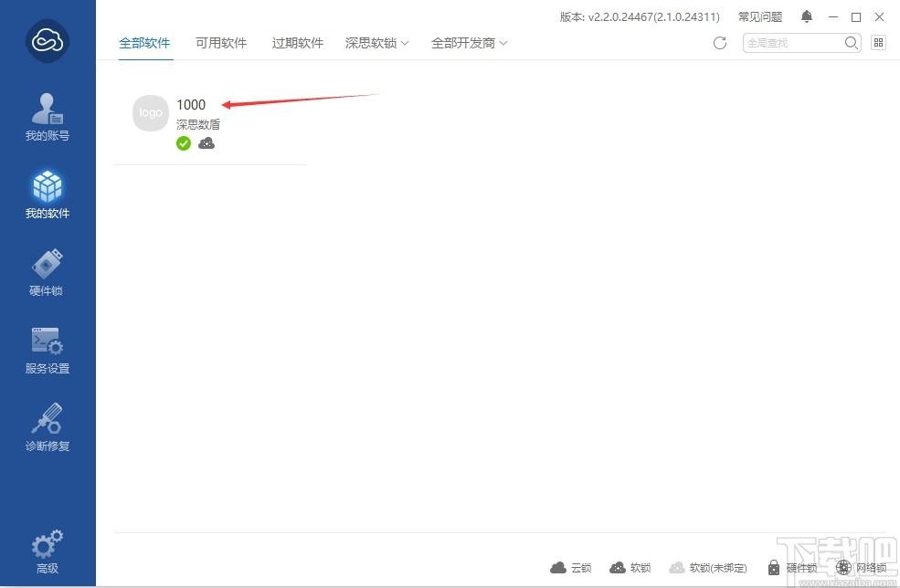900x588 pixels.
Task: Click the unbound soft lock legend icon
Action: (677, 568)
